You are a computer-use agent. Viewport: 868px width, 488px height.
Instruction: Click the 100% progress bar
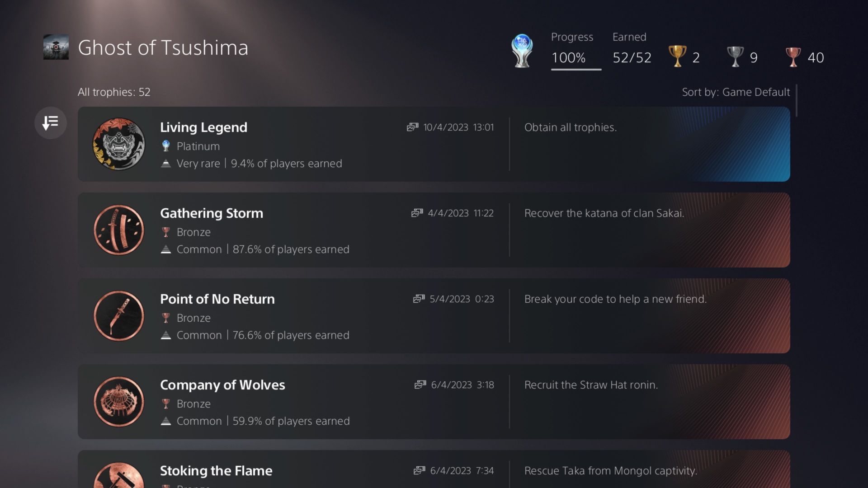[576, 70]
